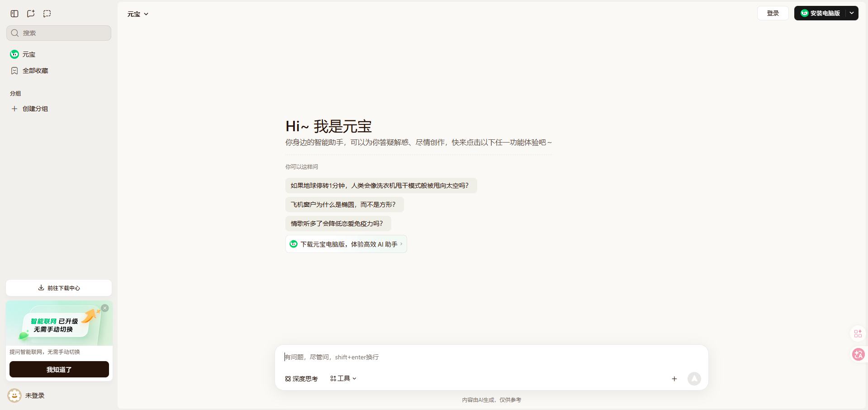Open the download Yuanbao desktop version (下载元宝电脑版) link
Image resolution: width=868 pixels, height=410 pixels.
point(346,244)
